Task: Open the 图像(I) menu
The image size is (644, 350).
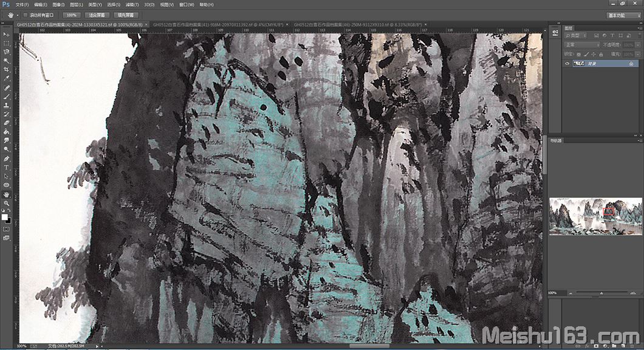Action: click(58, 4)
